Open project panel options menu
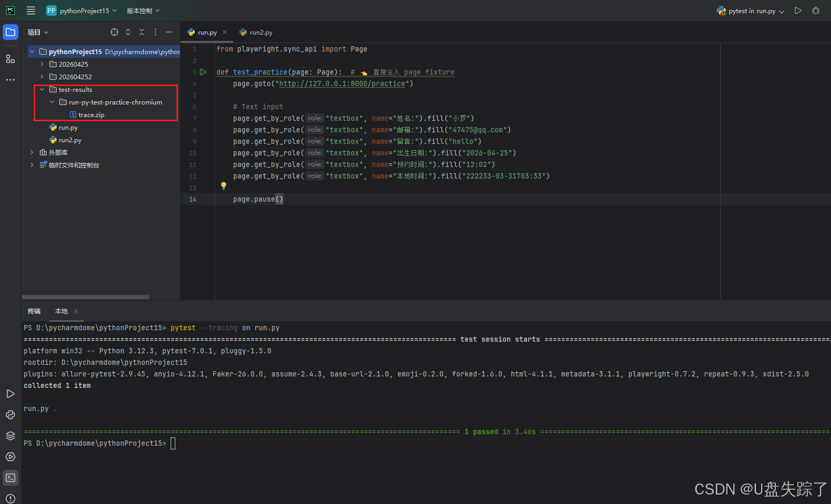831x504 pixels. pos(155,32)
